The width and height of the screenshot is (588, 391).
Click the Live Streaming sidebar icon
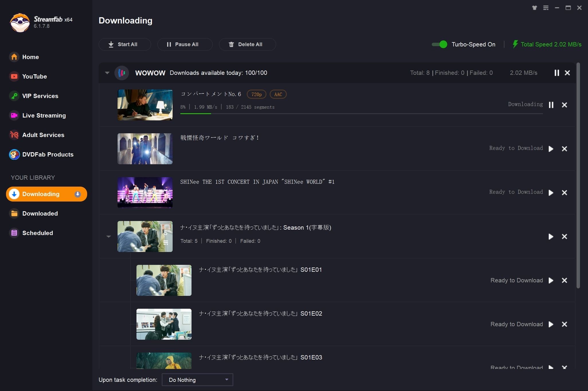click(13, 115)
